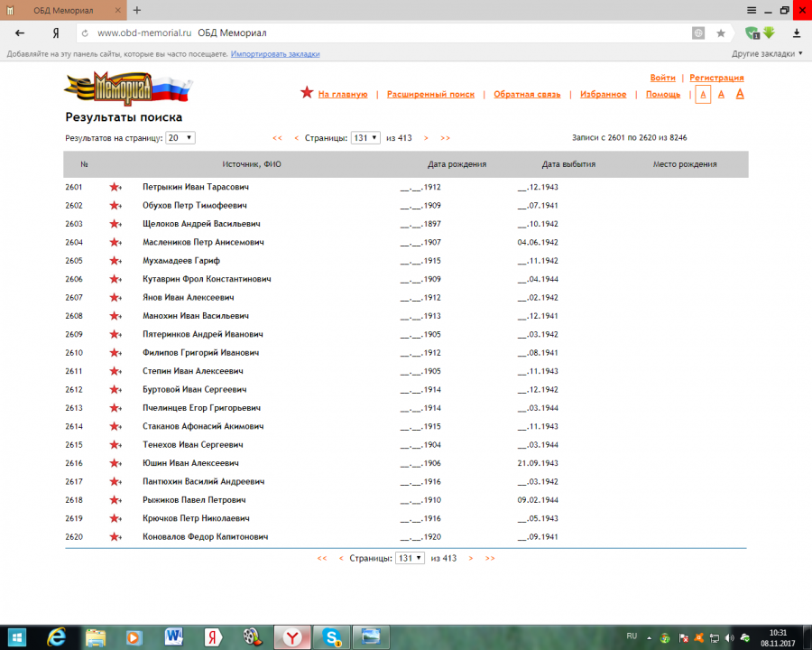The width and height of the screenshot is (812, 650).
Task: Open record Коновалов Федор Капитонович
Action: 204,537
